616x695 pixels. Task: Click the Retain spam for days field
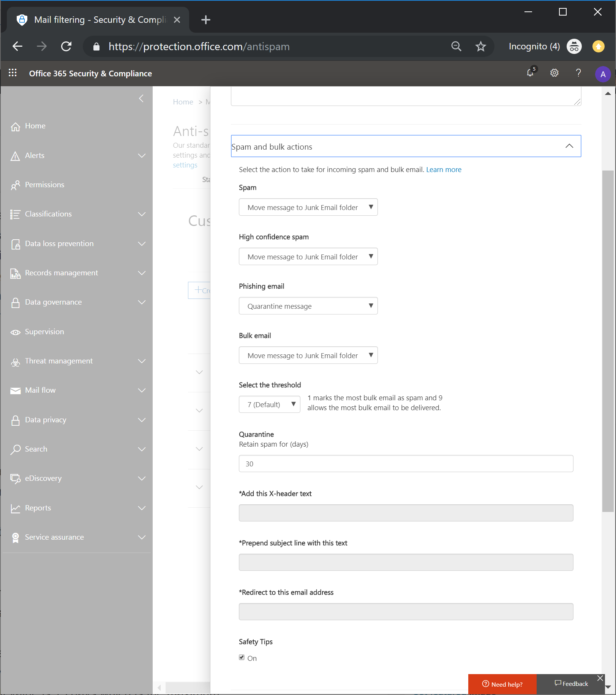406,464
